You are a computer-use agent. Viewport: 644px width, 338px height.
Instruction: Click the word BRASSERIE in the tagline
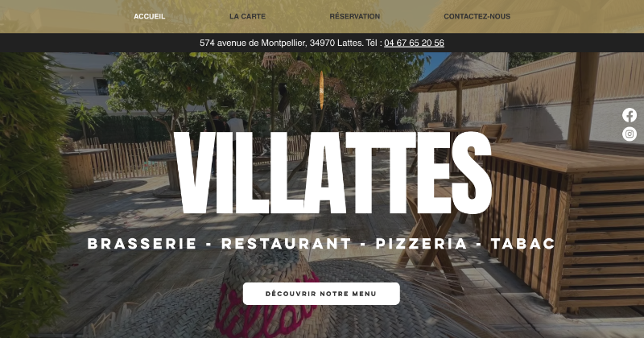(x=142, y=244)
